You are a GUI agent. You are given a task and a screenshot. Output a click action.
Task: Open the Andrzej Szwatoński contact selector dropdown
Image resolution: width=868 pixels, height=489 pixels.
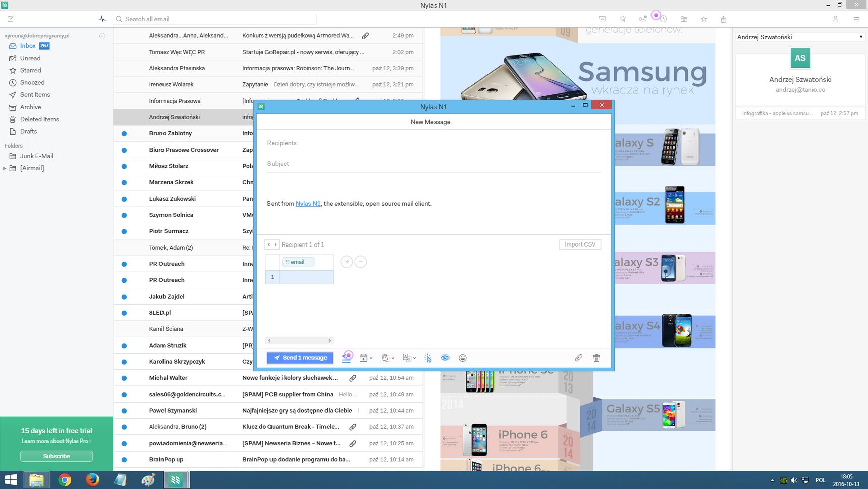[x=800, y=37]
